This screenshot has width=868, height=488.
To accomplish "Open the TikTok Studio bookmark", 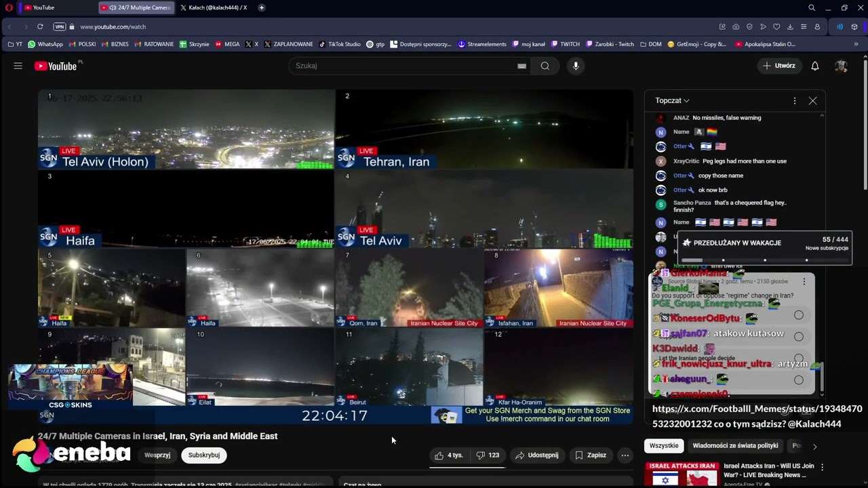I will point(340,44).
